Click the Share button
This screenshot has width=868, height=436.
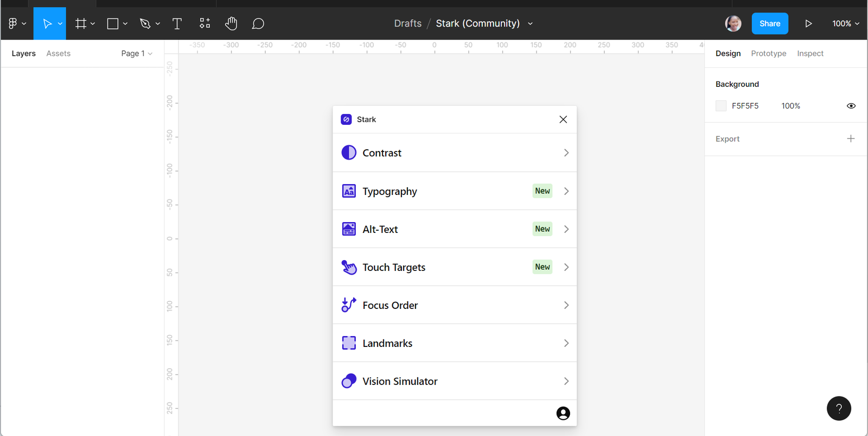(x=770, y=23)
